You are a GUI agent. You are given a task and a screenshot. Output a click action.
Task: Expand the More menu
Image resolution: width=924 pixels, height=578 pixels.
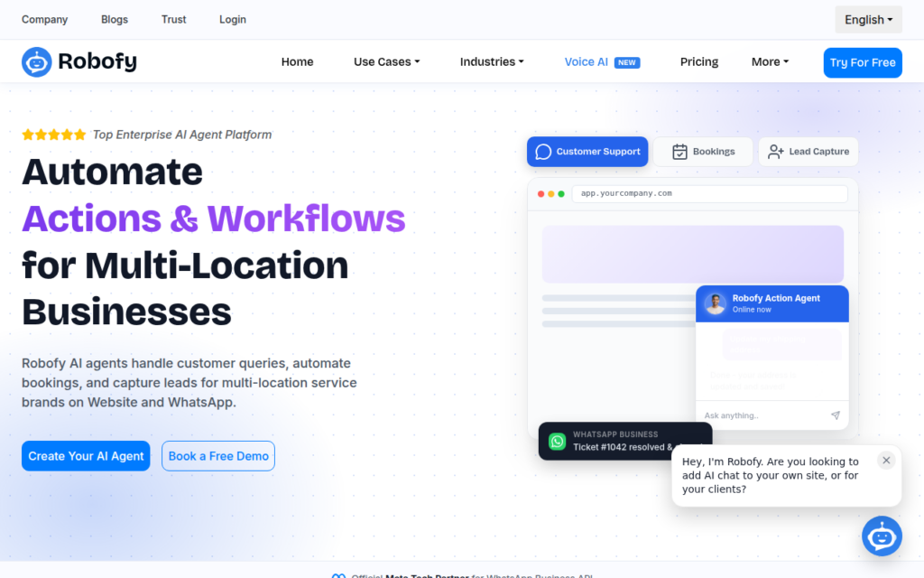[770, 62]
